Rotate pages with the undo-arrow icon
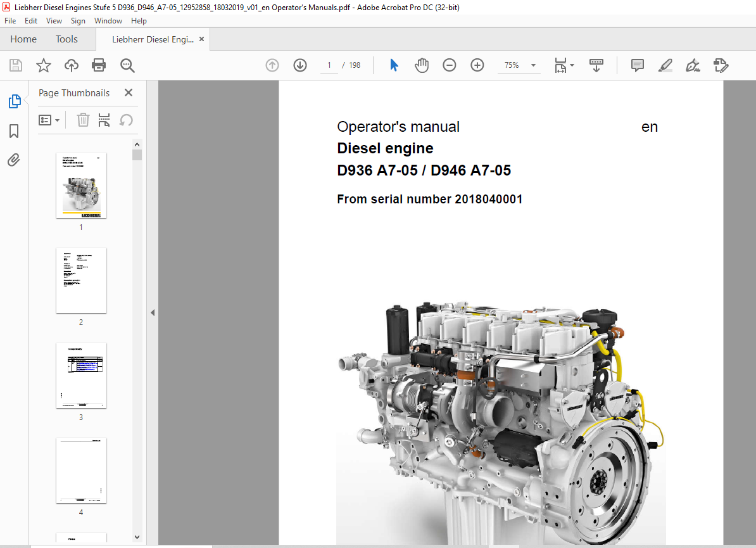 pos(127,120)
